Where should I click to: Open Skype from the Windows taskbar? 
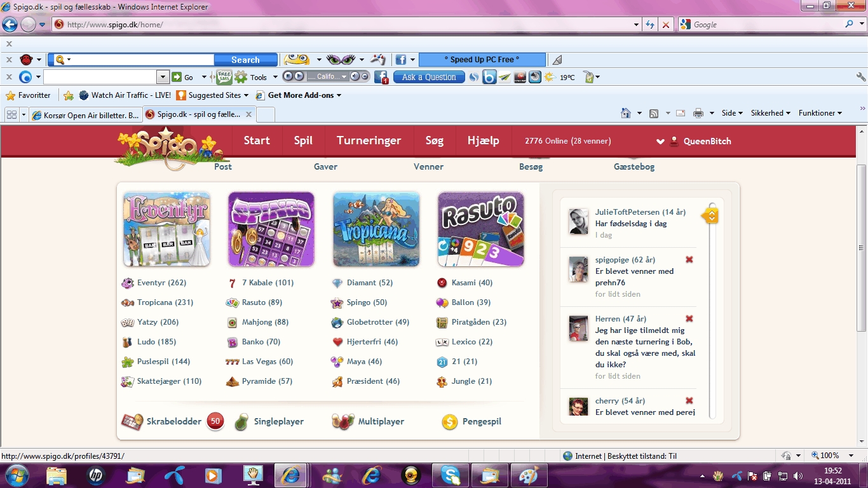coord(451,475)
